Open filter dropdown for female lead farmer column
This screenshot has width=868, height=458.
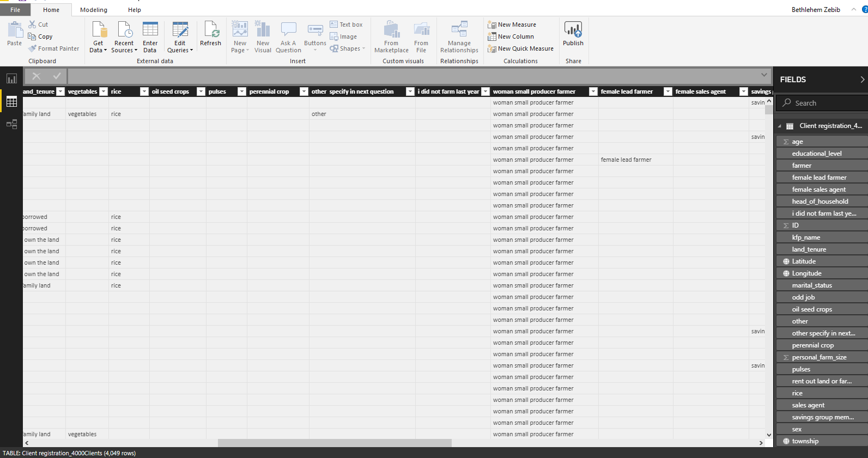point(668,91)
